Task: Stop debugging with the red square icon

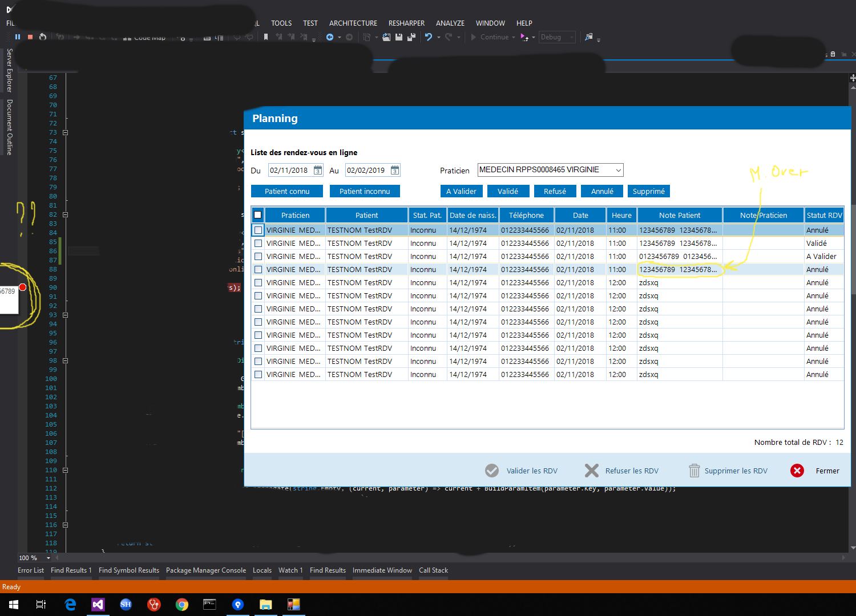Action: click(30, 37)
